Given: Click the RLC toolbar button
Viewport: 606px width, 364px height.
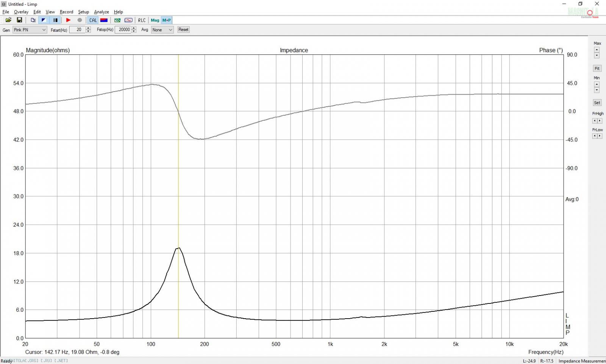Looking at the screenshot, I should coord(142,20).
